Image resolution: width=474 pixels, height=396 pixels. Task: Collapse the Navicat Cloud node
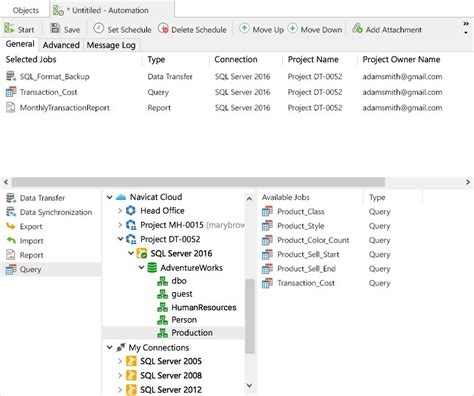[x=110, y=197]
